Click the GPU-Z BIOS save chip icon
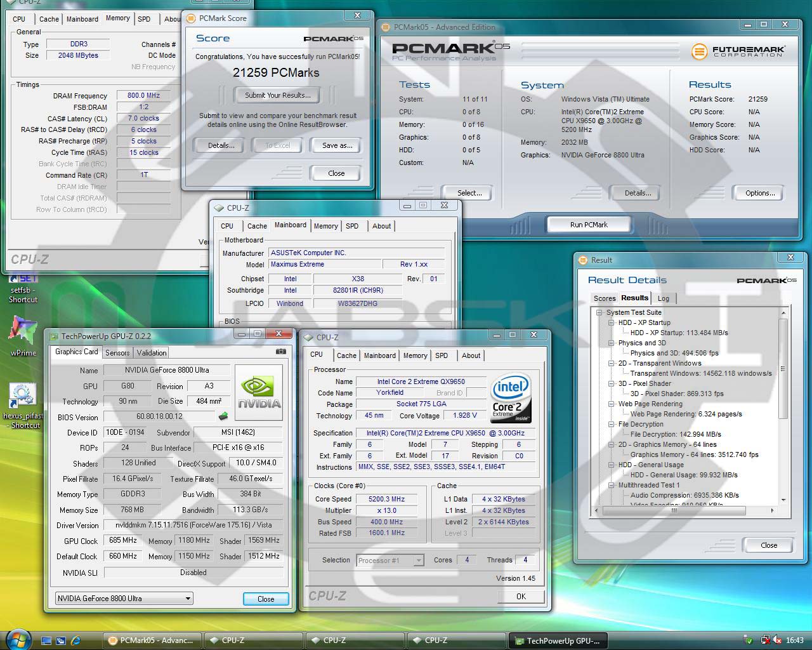Viewport: 812px width, 650px height. click(x=223, y=416)
